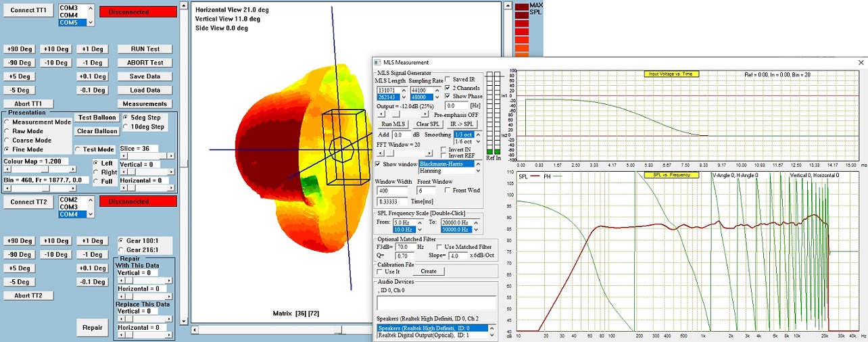The width and height of the screenshot is (868, 342).
Task: Click the 3D view horizontal scrollbar
Action: 347,330
